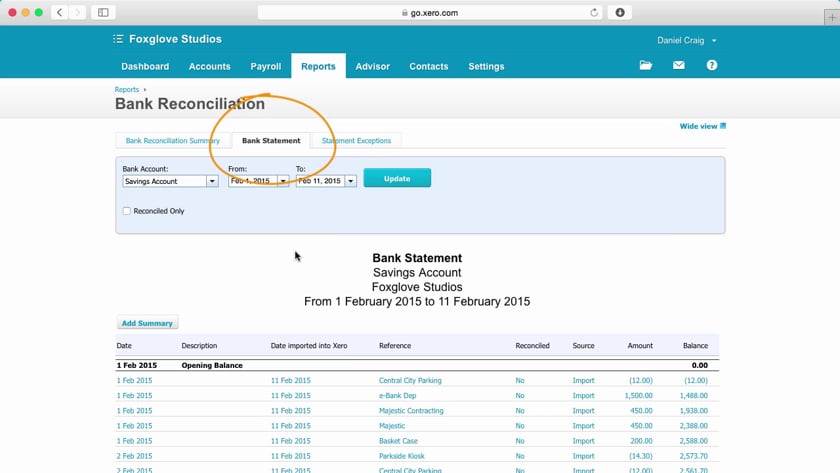The image size is (840, 473).
Task: Switch to Bank Reconciliation Summary tab
Action: pyautogui.click(x=172, y=140)
